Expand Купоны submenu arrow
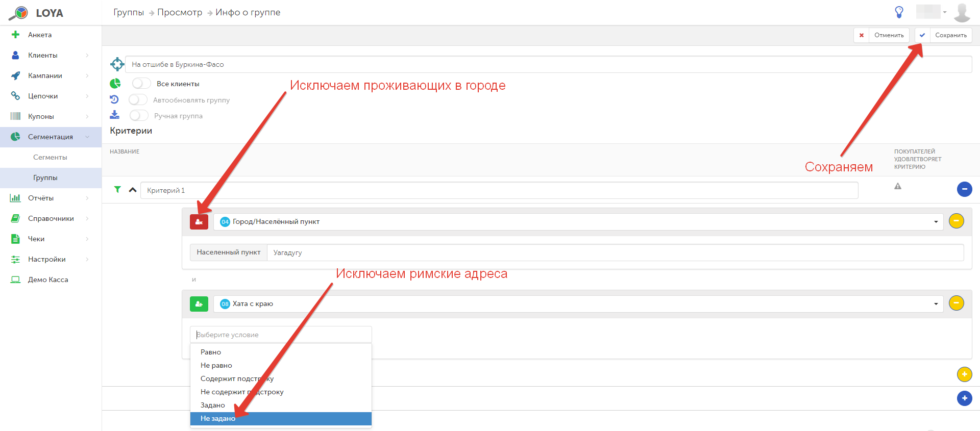The image size is (980, 431). point(87,116)
